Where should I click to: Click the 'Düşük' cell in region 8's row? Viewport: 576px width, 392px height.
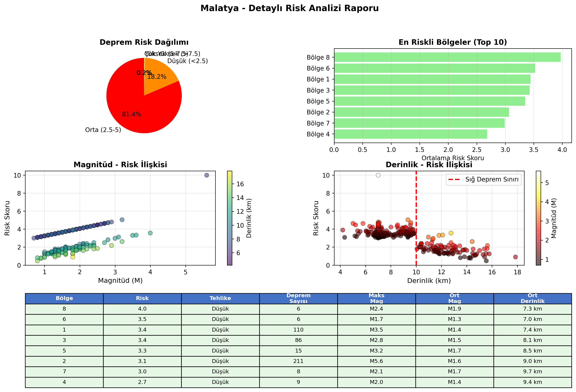point(220,309)
